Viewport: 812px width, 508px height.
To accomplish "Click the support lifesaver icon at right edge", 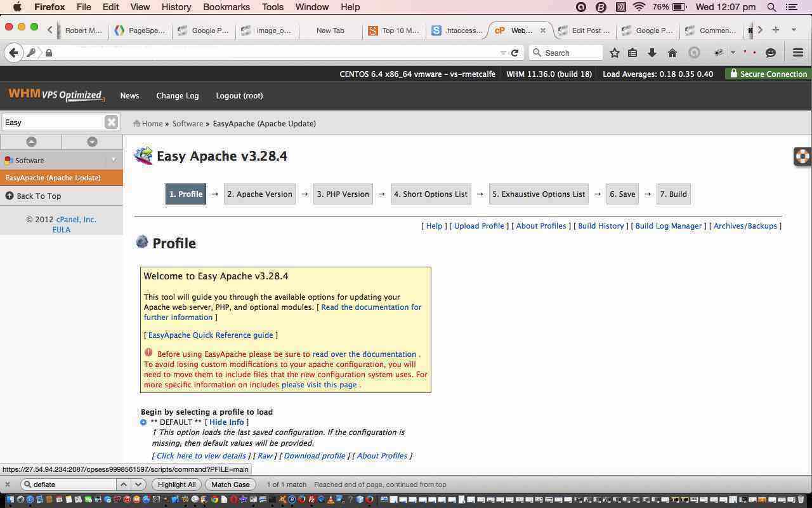I will tap(802, 156).
